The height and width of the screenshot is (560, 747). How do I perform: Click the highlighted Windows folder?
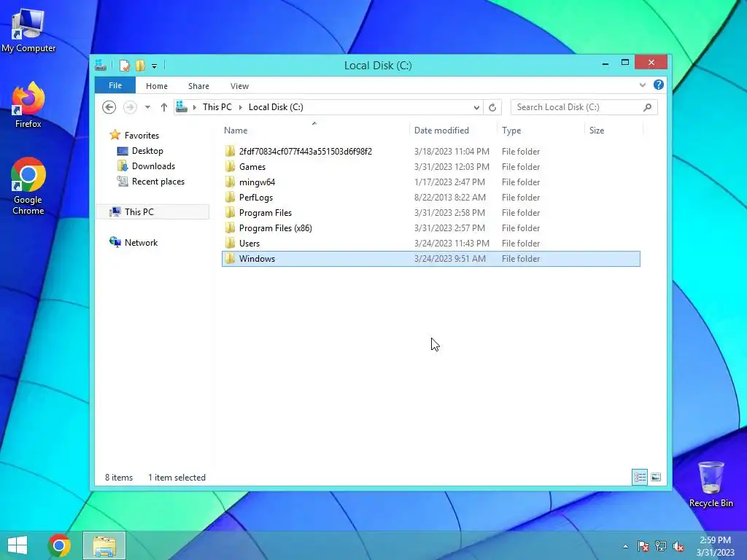(x=430, y=259)
